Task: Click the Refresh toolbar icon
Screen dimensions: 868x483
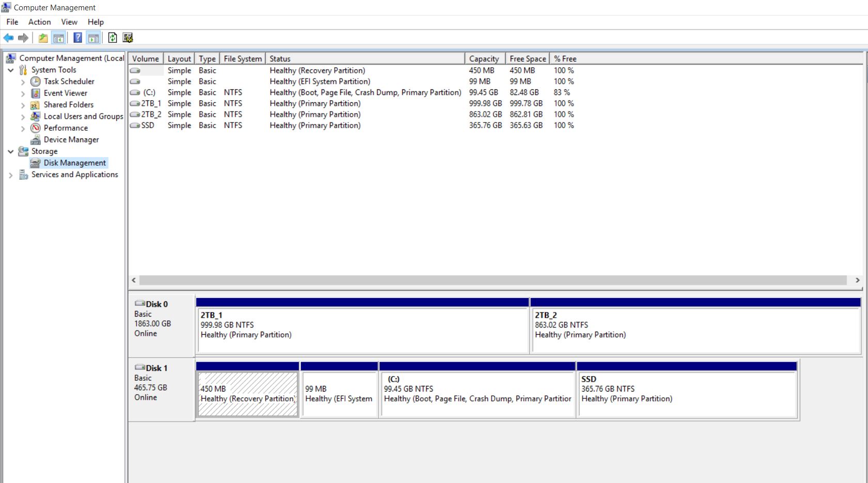Action: pyautogui.click(x=113, y=38)
